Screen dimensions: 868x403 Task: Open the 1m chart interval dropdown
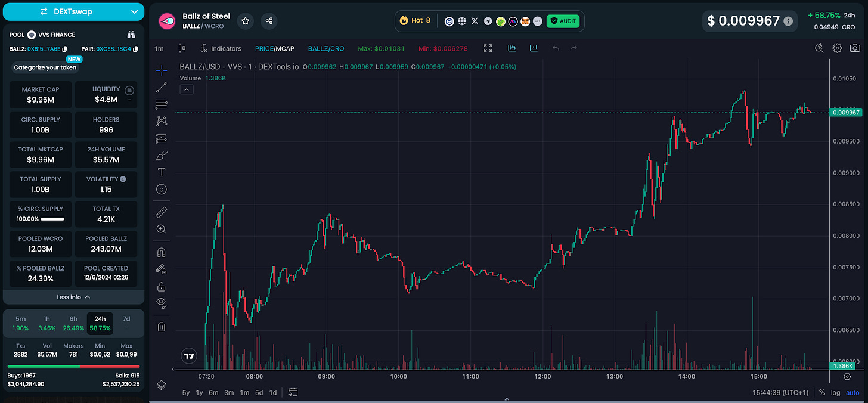159,48
